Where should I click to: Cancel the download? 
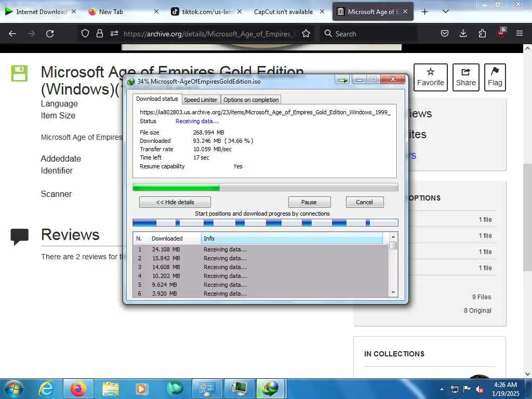365,202
